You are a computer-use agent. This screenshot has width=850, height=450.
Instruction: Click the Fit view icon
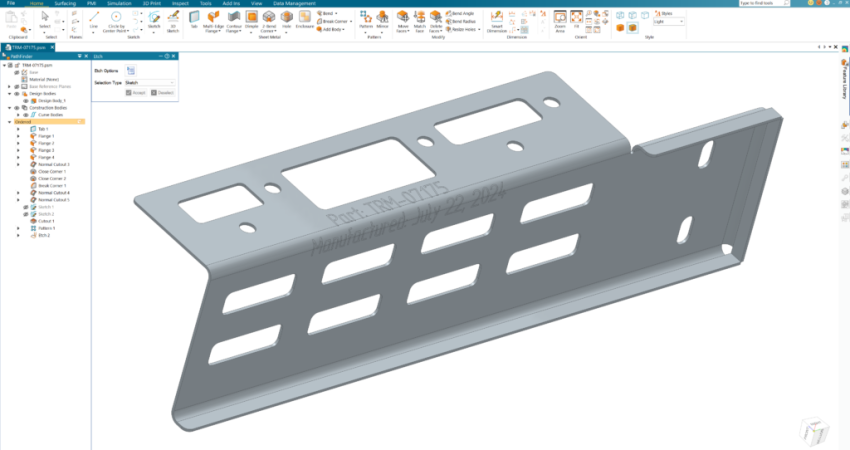[x=576, y=18]
